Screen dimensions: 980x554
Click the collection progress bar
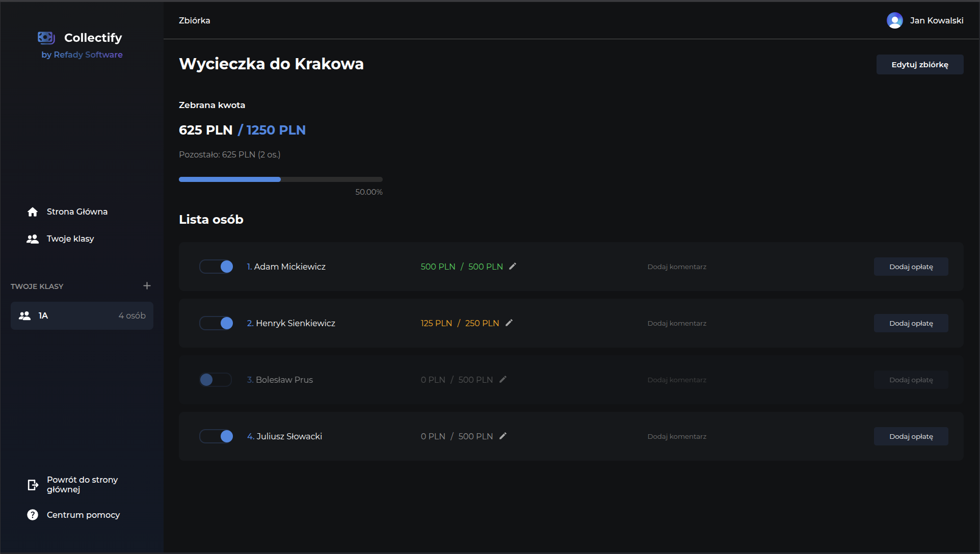pyautogui.click(x=280, y=179)
